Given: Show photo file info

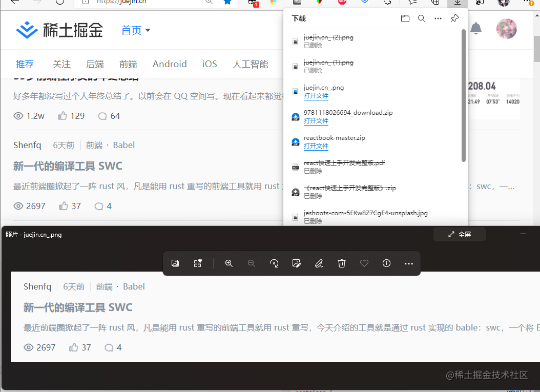Looking at the screenshot, I should point(386,263).
